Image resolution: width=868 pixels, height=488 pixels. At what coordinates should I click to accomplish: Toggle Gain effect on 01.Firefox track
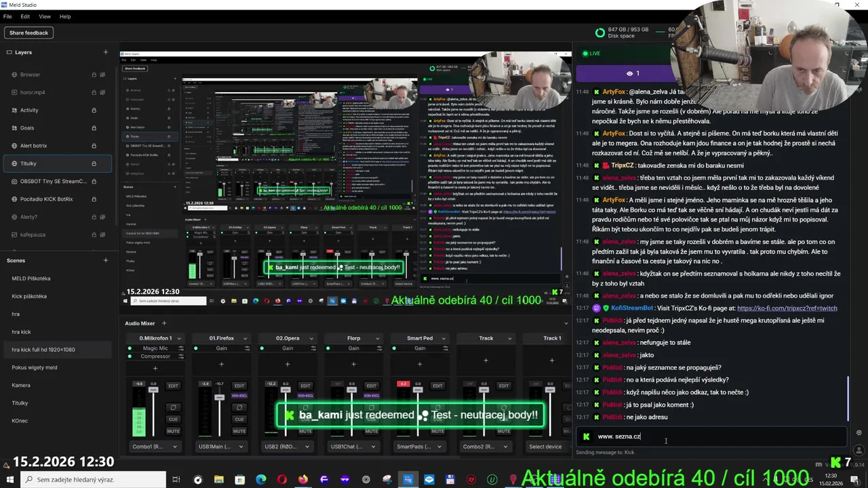[196, 348]
